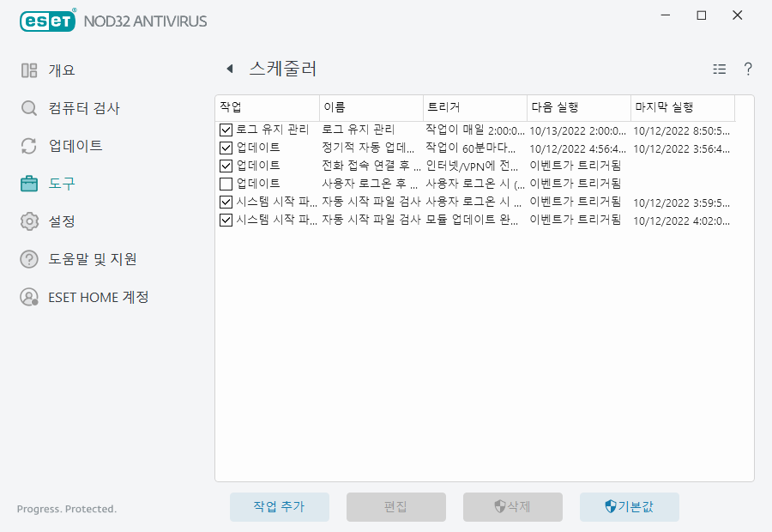Open the 도구 toolbox icon
The image size is (772, 532).
(28, 184)
